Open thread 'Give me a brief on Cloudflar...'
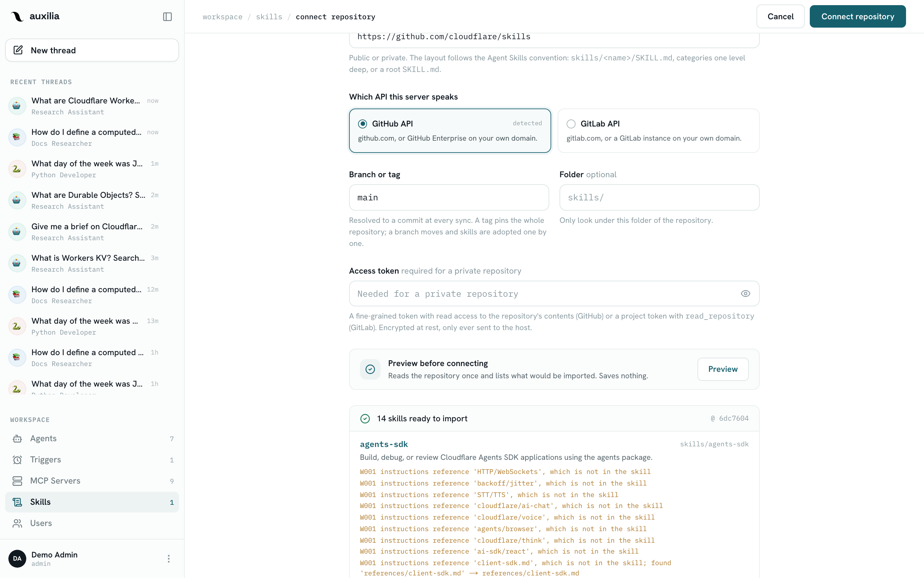The height and width of the screenshot is (578, 924). click(x=92, y=232)
